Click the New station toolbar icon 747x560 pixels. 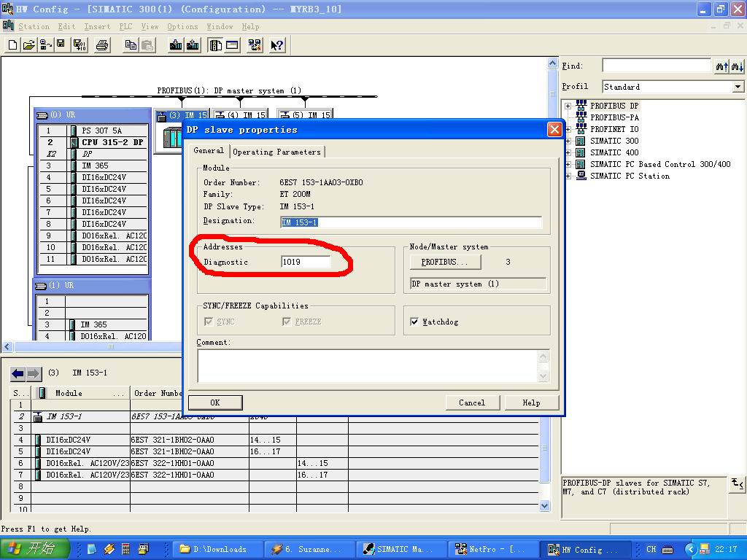(x=13, y=45)
